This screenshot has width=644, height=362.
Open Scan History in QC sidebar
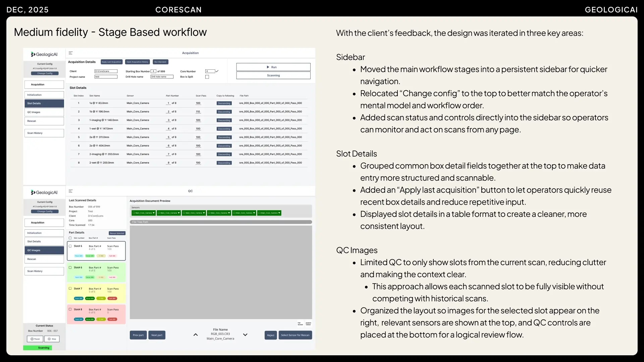(44, 271)
